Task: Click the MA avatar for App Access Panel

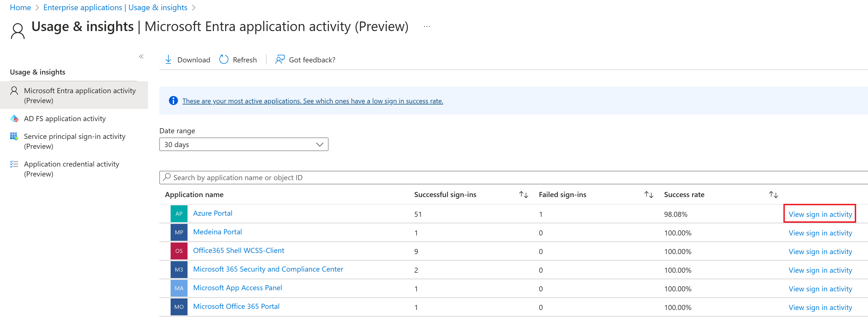Action: coord(179,288)
